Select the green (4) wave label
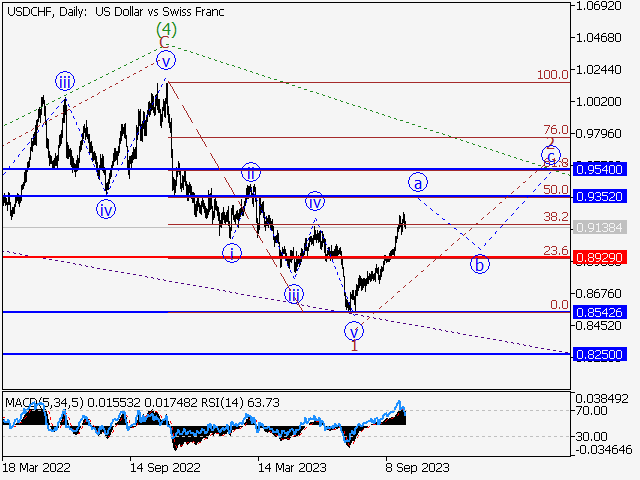 167,29
